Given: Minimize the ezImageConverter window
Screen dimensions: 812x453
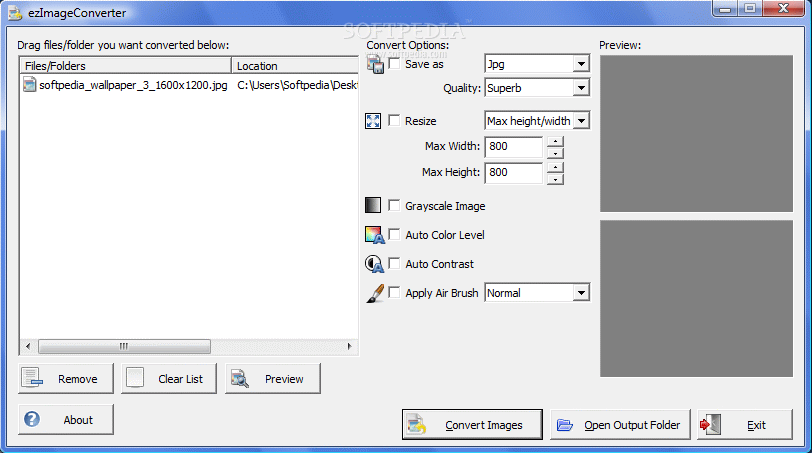Looking at the screenshot, I should [725, 9].
